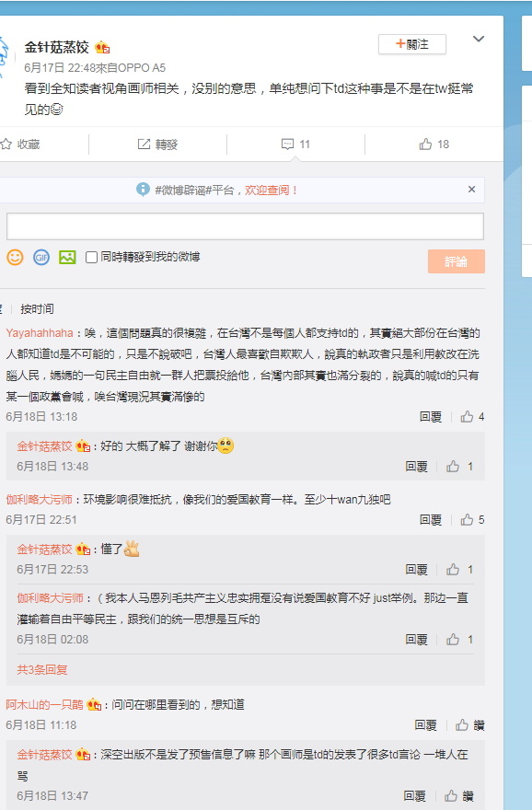Focus the comment text input box
Image resolution: width=532 pixels, height=810 pixels.
[x=245, y=226]
